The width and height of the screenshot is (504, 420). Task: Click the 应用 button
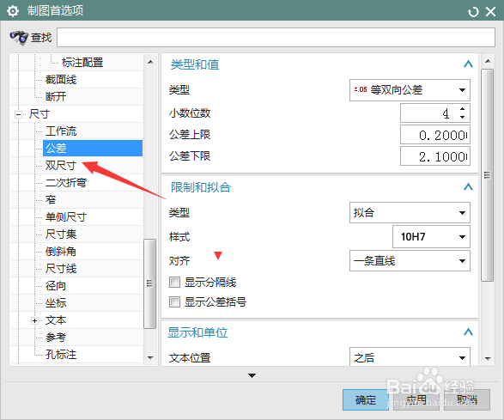416,399
